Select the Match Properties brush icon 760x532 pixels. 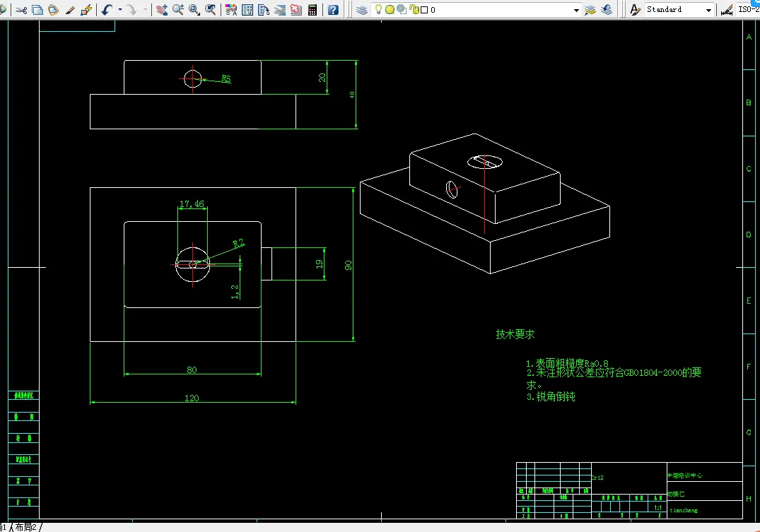click(70, 10)
